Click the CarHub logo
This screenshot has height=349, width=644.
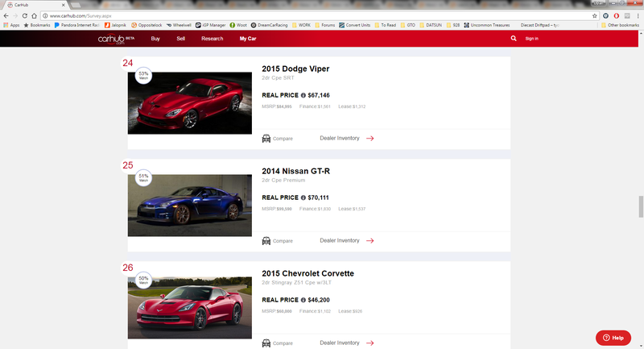116,39
